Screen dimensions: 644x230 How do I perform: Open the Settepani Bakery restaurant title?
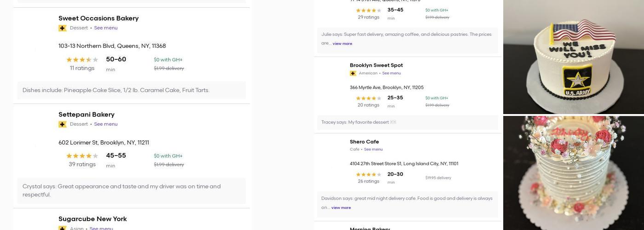point(86,115)
